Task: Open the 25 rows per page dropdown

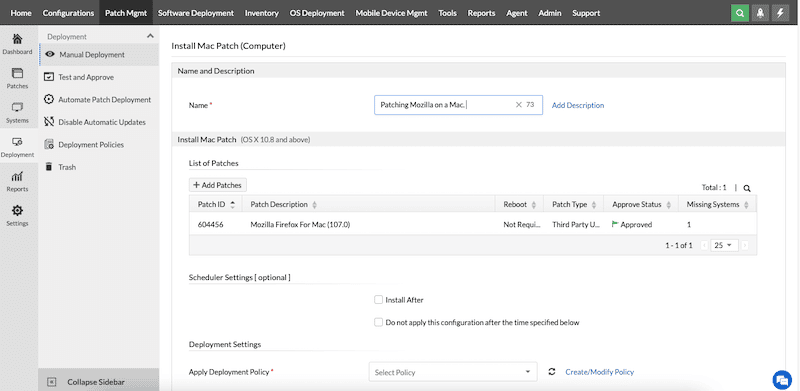Action: (x=724, y=245)
